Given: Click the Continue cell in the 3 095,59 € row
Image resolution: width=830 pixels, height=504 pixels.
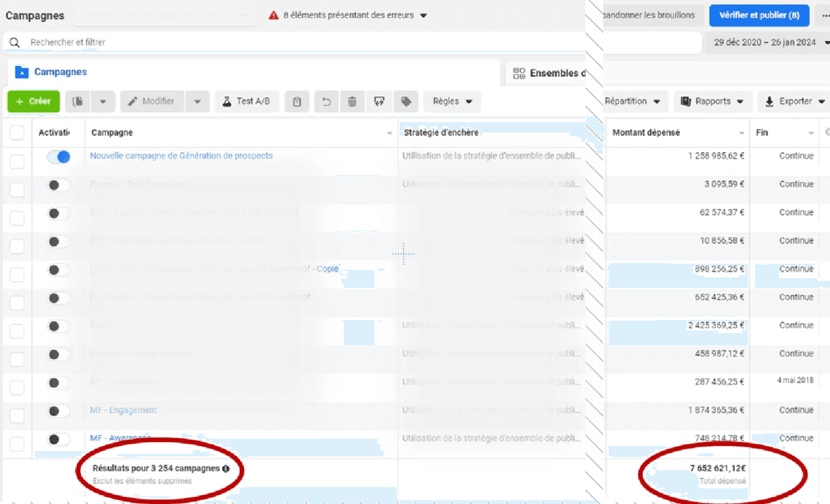Looking at the screenshot, I should click(796, 184).
